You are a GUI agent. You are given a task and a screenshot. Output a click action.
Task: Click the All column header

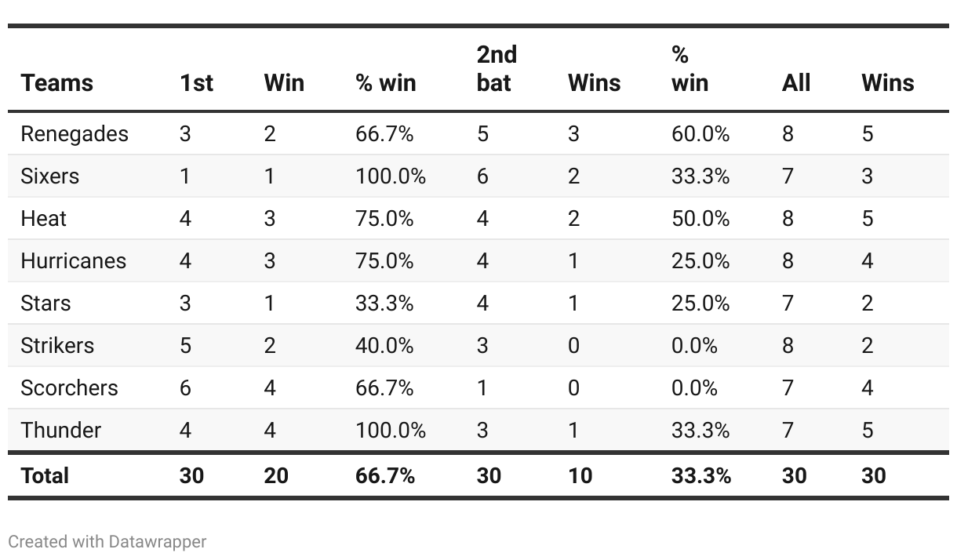pos(795,83)
